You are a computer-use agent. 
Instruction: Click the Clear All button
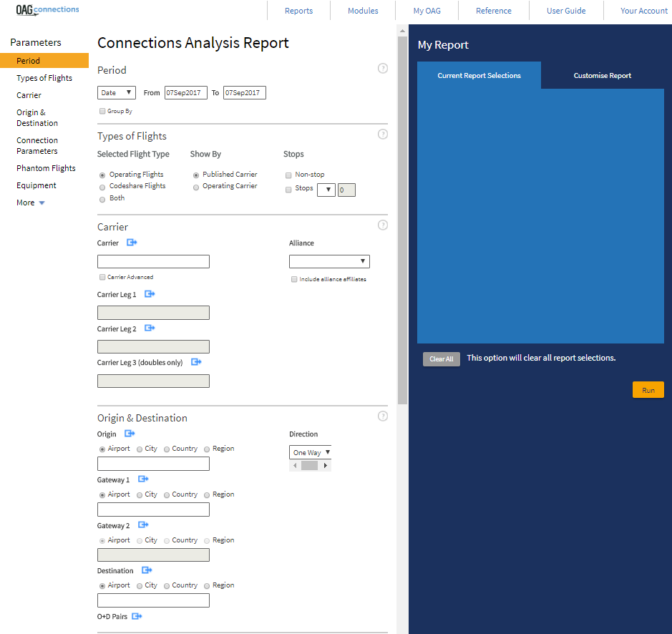(x=442, y=359)
